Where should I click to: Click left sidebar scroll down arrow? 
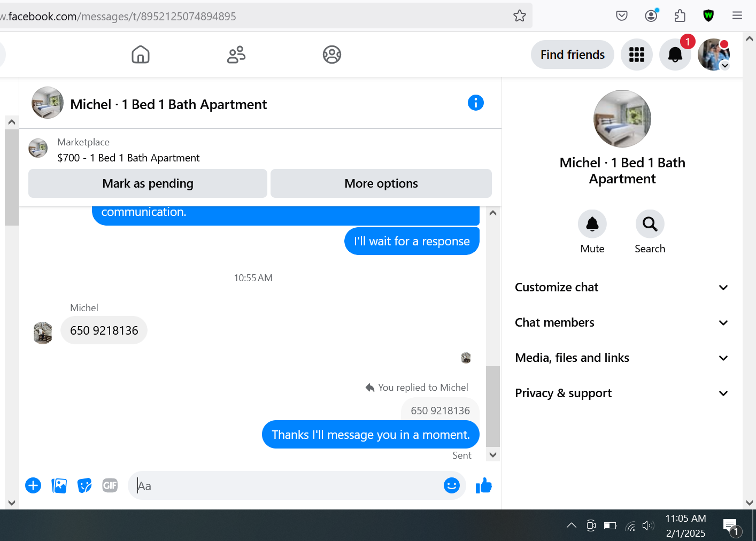click(x=12, y=503)
